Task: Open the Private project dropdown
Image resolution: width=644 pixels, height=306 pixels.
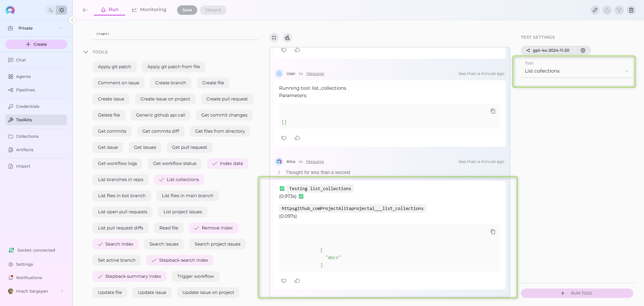Action: 36,28
